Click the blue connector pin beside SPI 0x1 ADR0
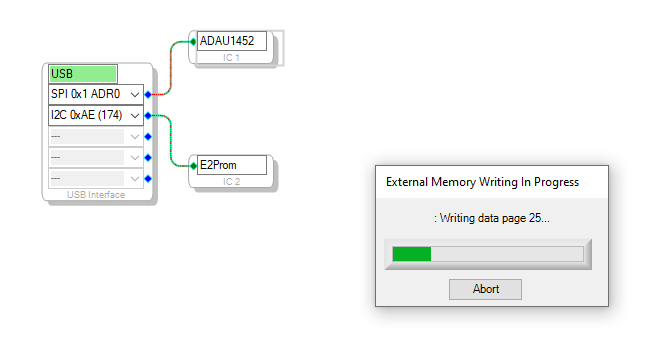653x361 pixels. (x=148, y=95)
